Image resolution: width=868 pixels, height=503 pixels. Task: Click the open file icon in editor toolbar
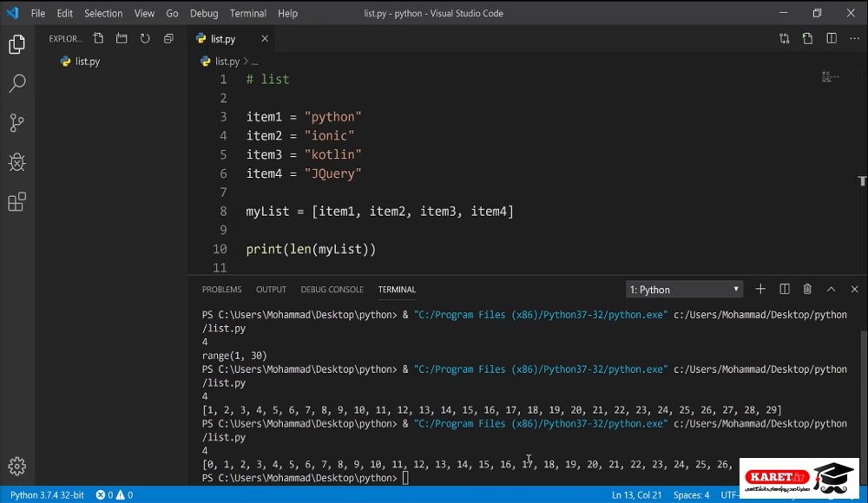[807, 38]
